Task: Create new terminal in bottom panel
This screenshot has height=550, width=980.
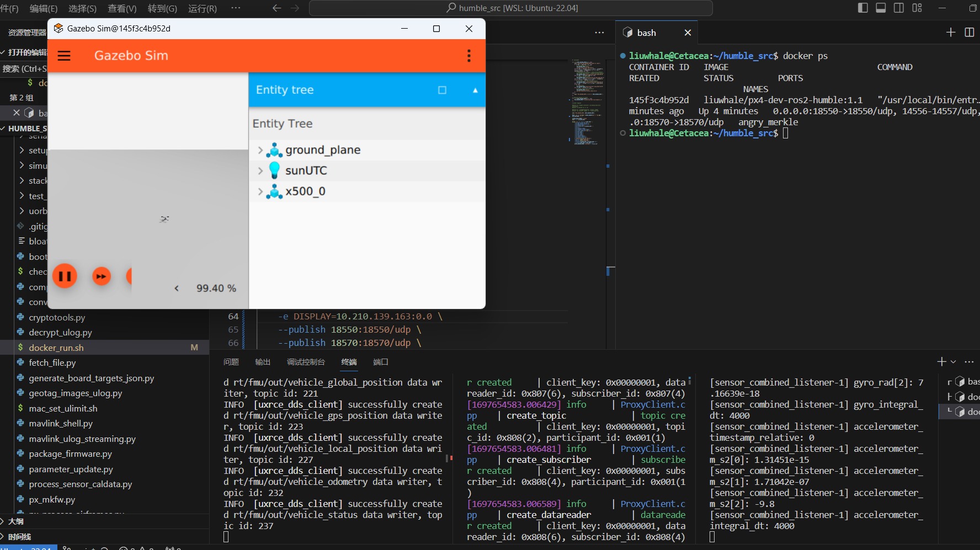Action: [941, 362]
